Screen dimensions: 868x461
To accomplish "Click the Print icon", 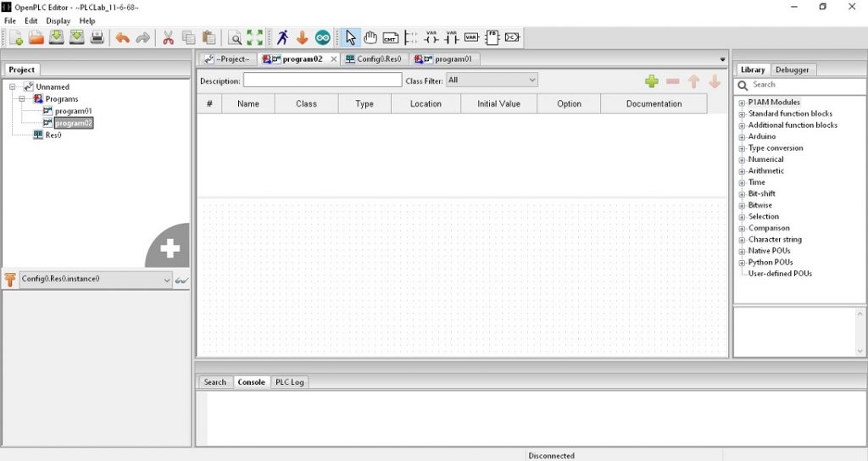I will [x=97, y=37].
